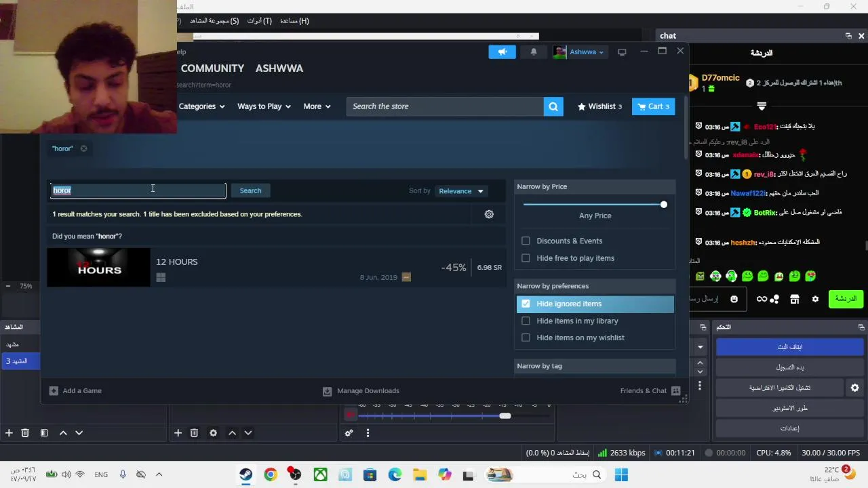Click the search term field containing horor
The height and width of the screenshot is (488, 868).
138,190
